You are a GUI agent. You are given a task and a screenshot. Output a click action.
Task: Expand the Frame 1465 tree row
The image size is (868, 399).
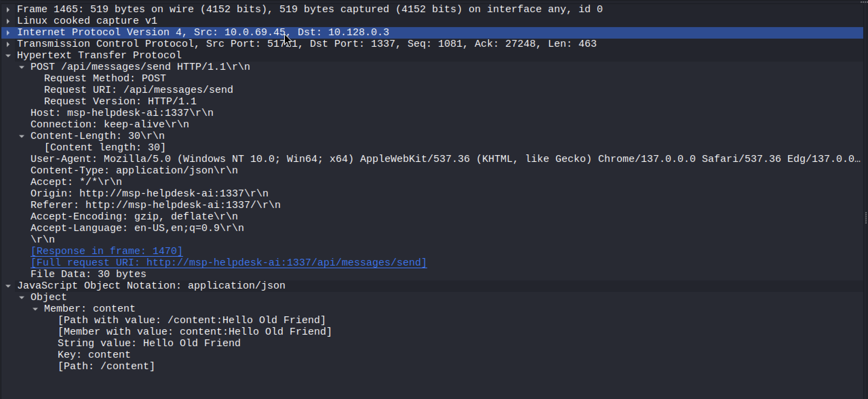(8, 9)
